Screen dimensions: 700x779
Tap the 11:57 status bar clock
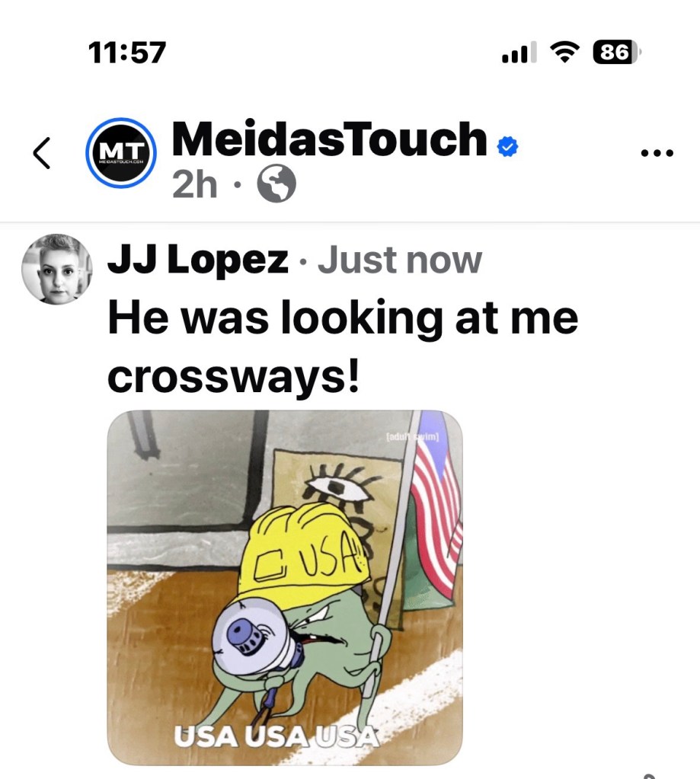[x=127, y=53]
